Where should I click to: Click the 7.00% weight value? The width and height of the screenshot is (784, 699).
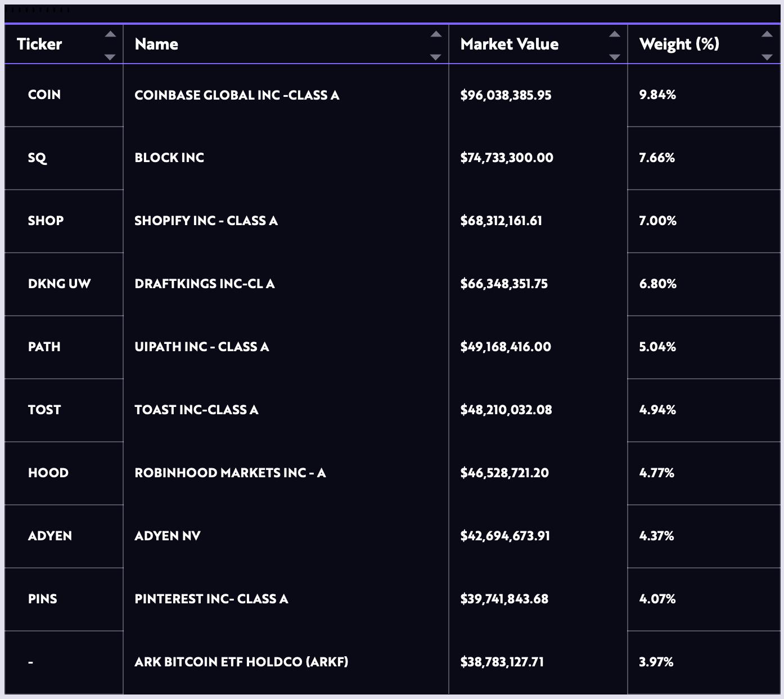(x=657, y=221)
